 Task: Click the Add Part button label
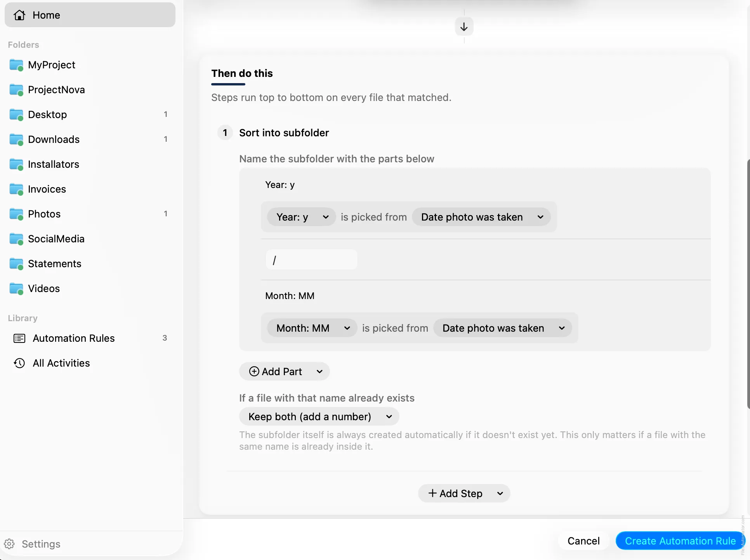[x=282, y=372]
